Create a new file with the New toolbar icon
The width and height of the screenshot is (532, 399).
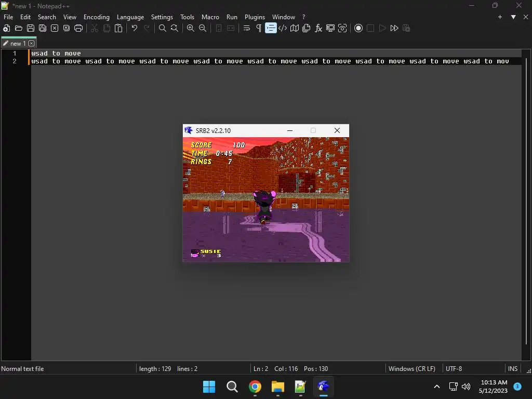click(x=6, y=28)
